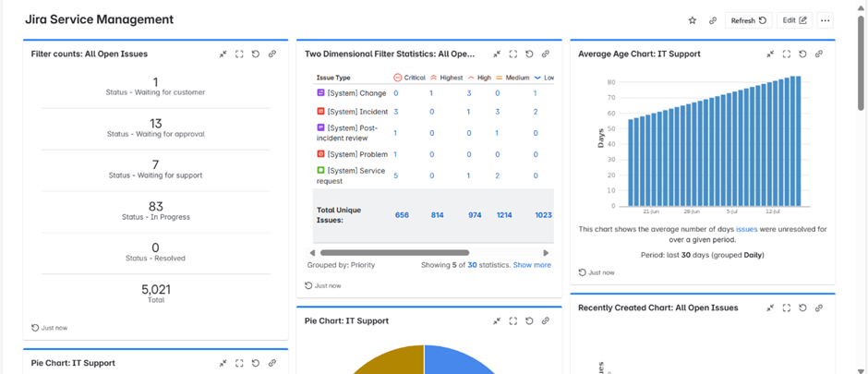Open total issue count 5,021
Image resolution: width=868 pixels, height=374 pixels.
(155, 289)
